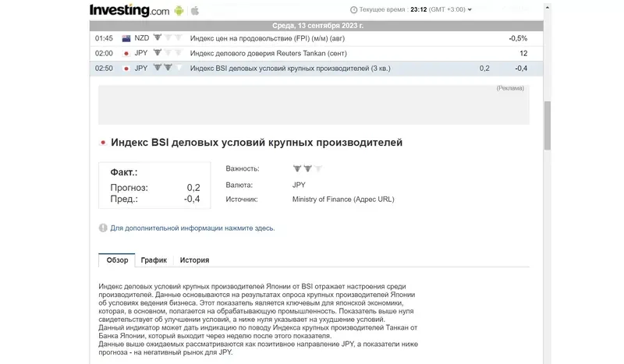The height and width of the screenshot is (364, 624).
Task: Open Индекс делового доверия Reuters Tankan event
Action: (x=268, y=53)
